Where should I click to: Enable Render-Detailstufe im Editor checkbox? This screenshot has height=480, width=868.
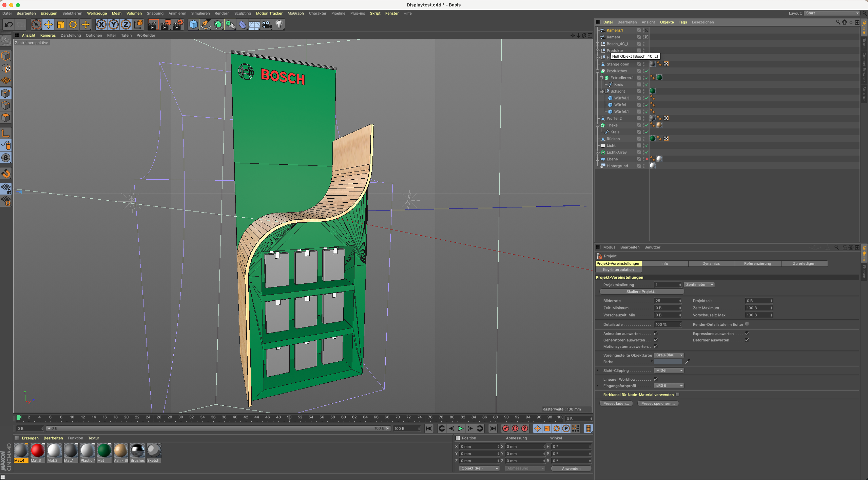click(x=747, y=324)
